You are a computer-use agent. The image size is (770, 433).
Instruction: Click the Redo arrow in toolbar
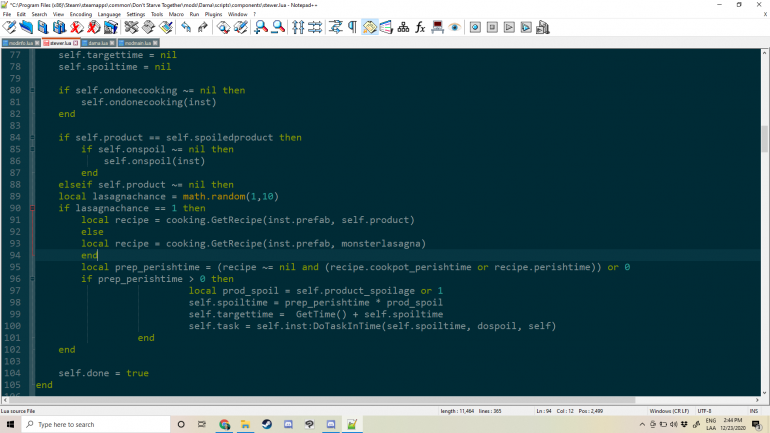tap(202, 27)
